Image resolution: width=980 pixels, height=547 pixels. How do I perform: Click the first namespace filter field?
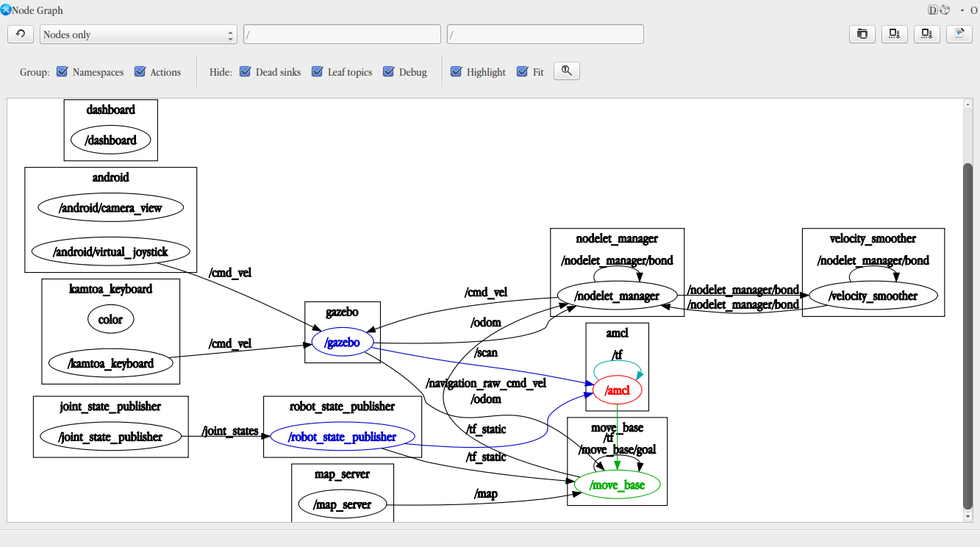[x=342, y=35]
